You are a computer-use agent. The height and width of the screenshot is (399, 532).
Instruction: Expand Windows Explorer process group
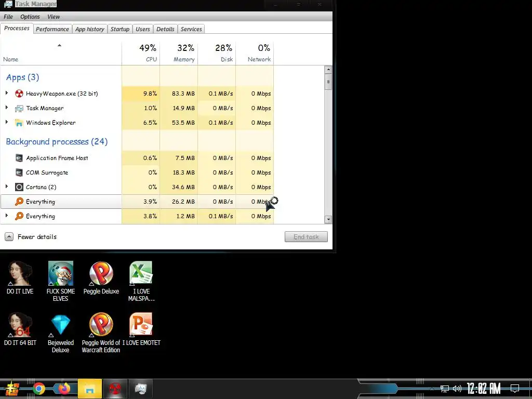click(x=6, y=122)
